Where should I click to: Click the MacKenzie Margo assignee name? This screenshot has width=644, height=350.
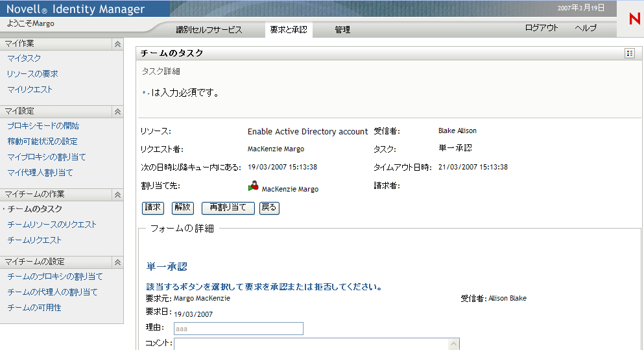(x=290, y=189)
